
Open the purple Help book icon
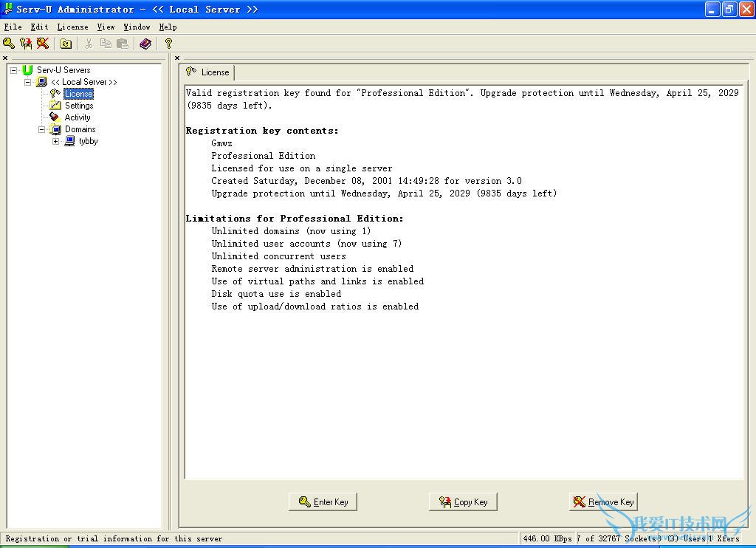coord(145,44)
